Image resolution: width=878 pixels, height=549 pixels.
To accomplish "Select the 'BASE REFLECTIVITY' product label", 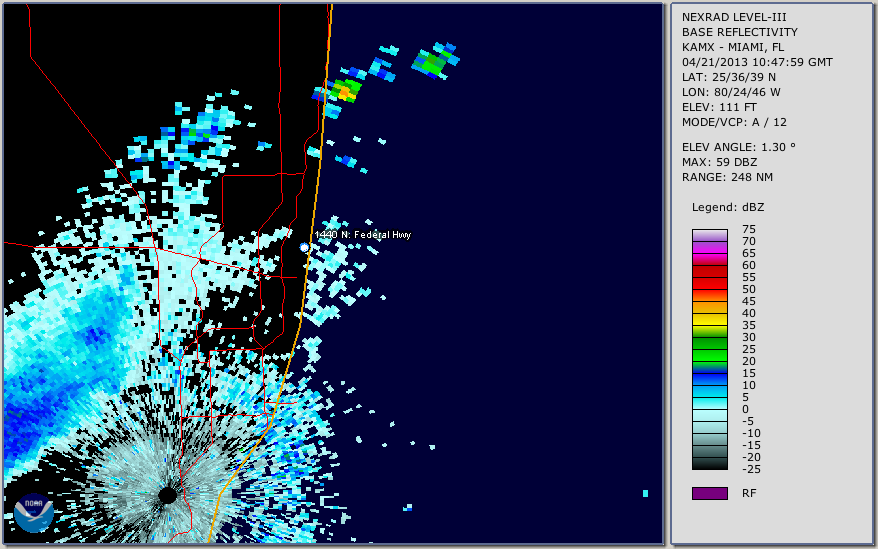I will [x=739, y=32].
